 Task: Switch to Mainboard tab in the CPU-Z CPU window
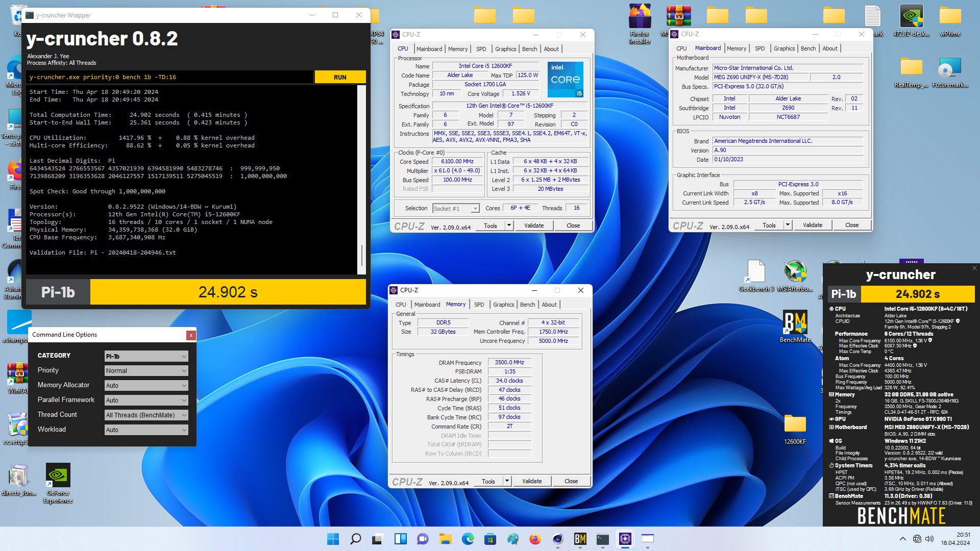(429, 49)
